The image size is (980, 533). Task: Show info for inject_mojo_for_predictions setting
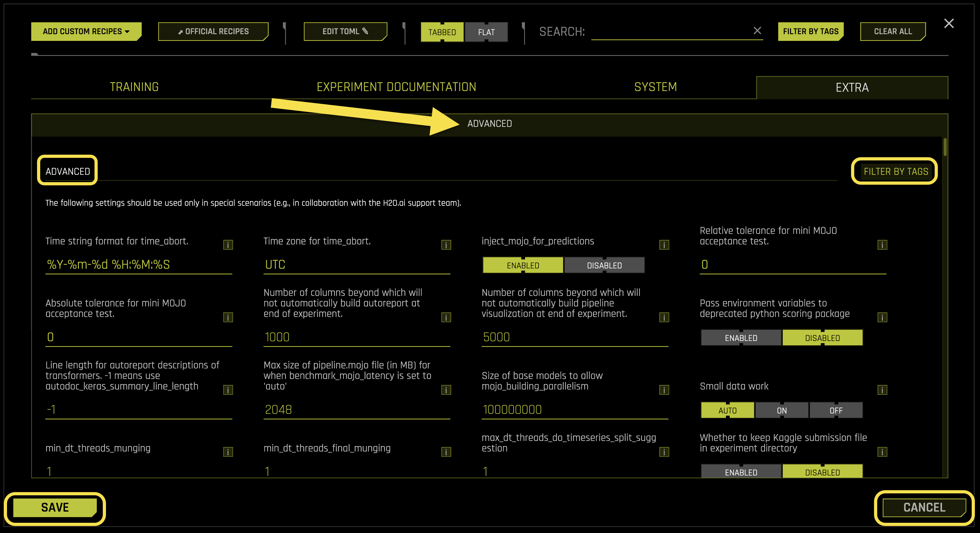pos(664,245)
